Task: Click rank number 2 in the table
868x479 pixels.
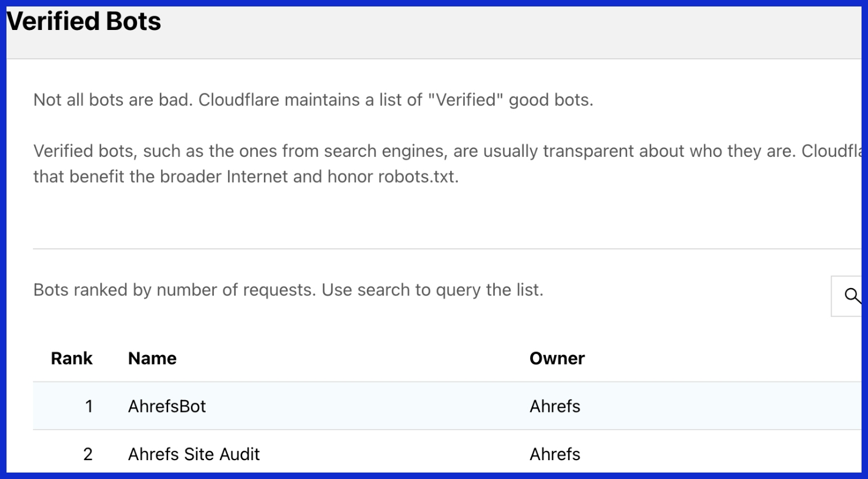Action: tap(88, 454)
